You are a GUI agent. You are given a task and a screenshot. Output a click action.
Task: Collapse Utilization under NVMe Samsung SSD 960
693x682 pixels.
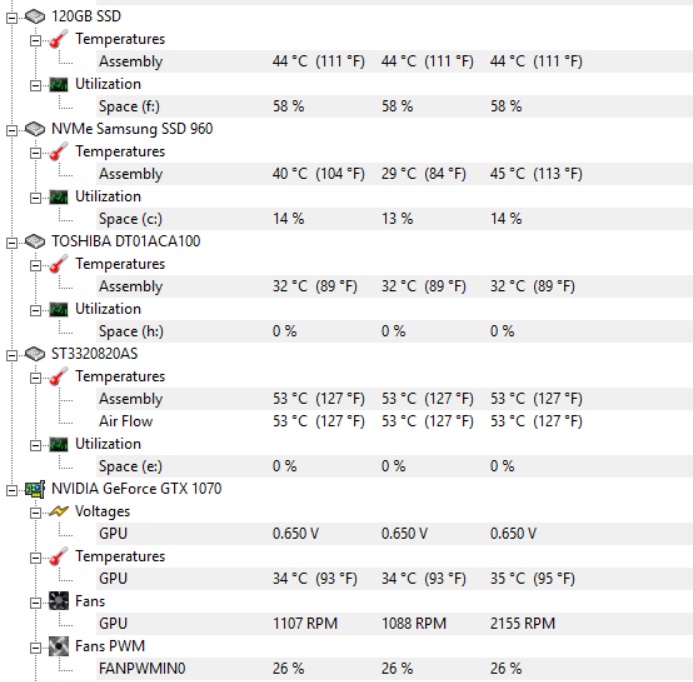[36, 196]
